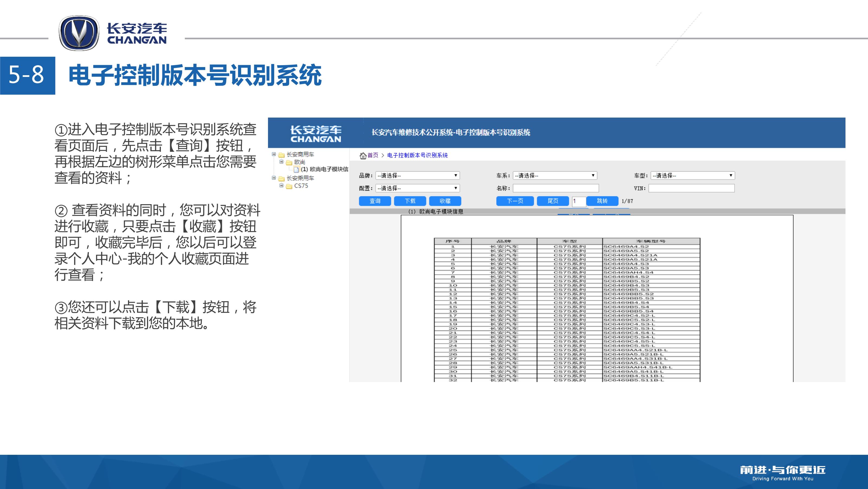Click the 查询 button
The image size is (868, 489).
click(x=375, y=201)
